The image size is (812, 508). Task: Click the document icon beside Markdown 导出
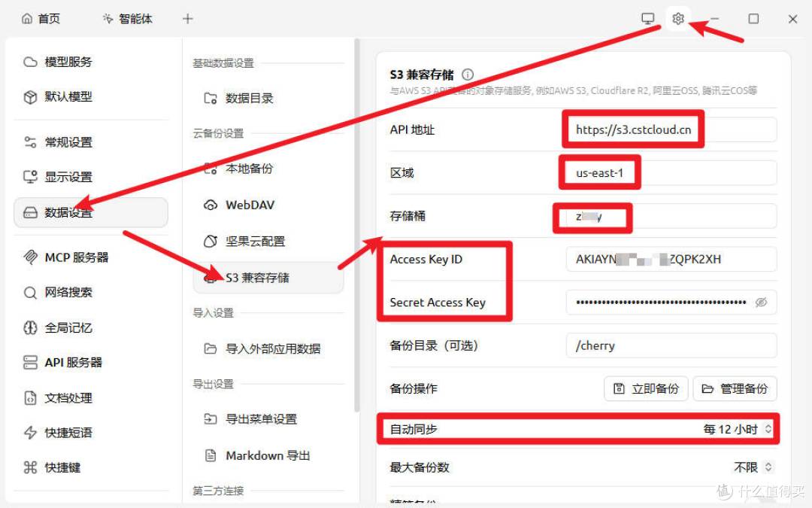click(211, 455)
